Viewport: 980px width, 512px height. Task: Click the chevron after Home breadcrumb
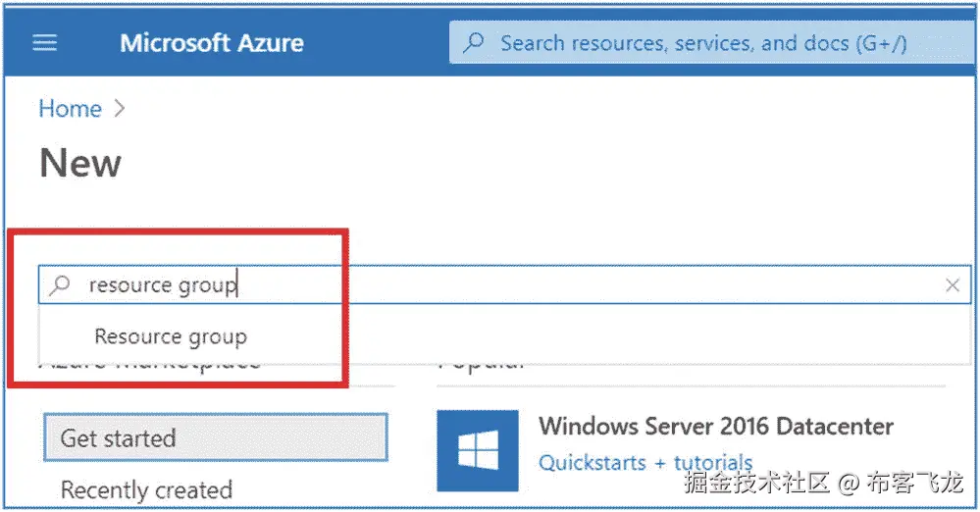pos(120,109)
